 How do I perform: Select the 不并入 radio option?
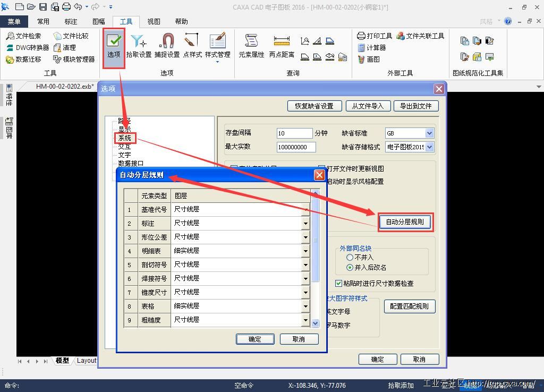(360, 258)
